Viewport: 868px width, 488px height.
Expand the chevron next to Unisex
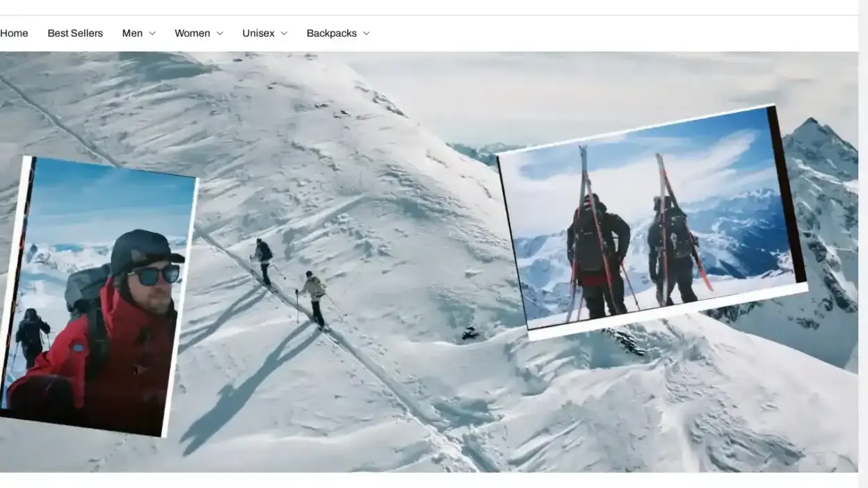click(284, 33)
